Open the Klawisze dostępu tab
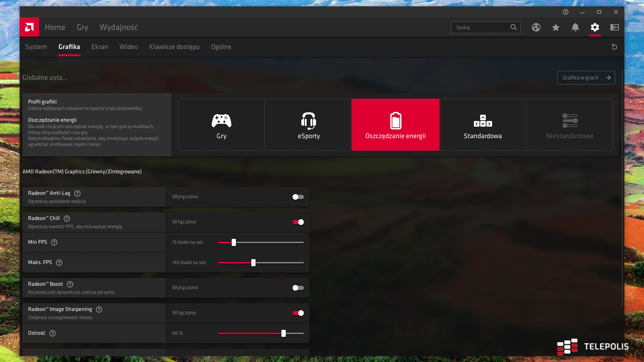Viewport: 644px width, 362px height. tap(174, 47)
